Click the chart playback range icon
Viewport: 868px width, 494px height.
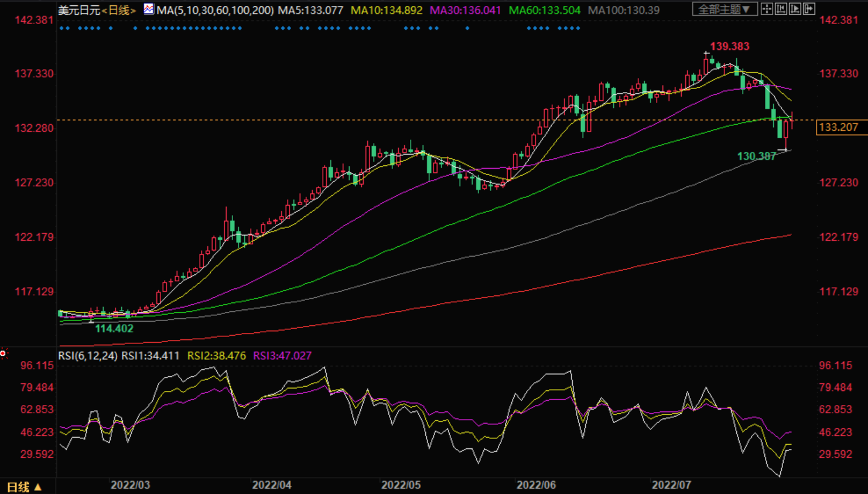click(x=795, y=9)
